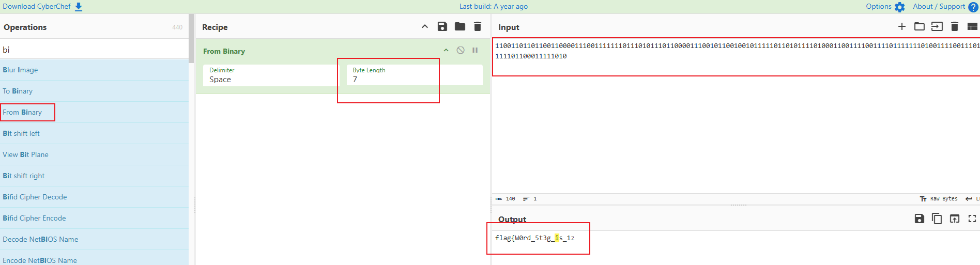Open the Delimiter Space dropdown

coord(272,75)
